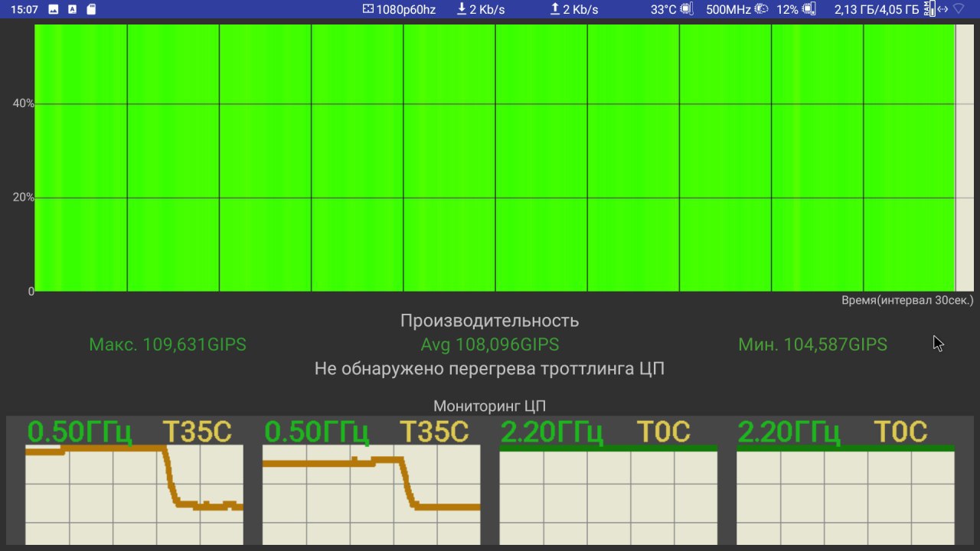Click the 20% axis label on graph
Screen dimensions: 980x551
(23, 197)
